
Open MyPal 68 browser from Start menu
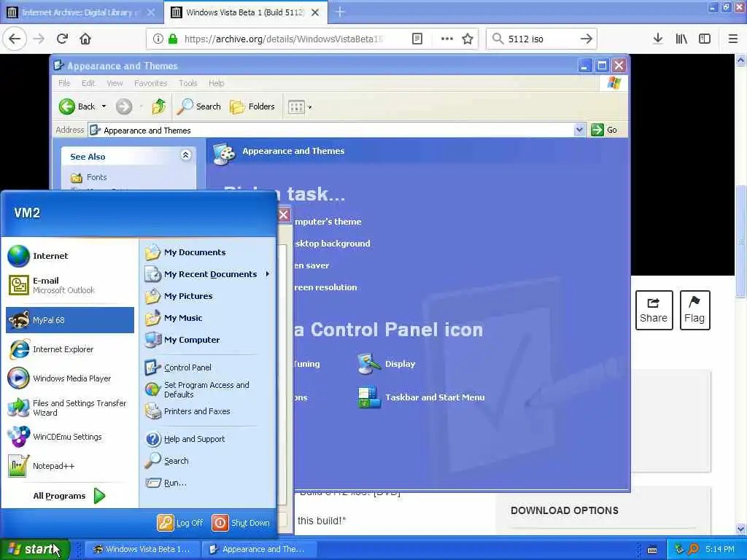(x=70, y=320)
